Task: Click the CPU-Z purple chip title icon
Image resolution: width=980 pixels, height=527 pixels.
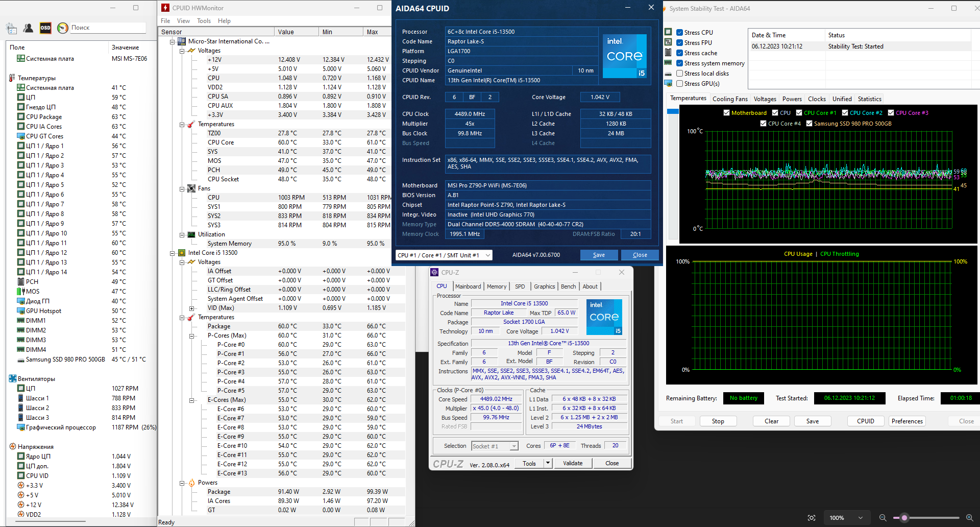Action: 434,272
